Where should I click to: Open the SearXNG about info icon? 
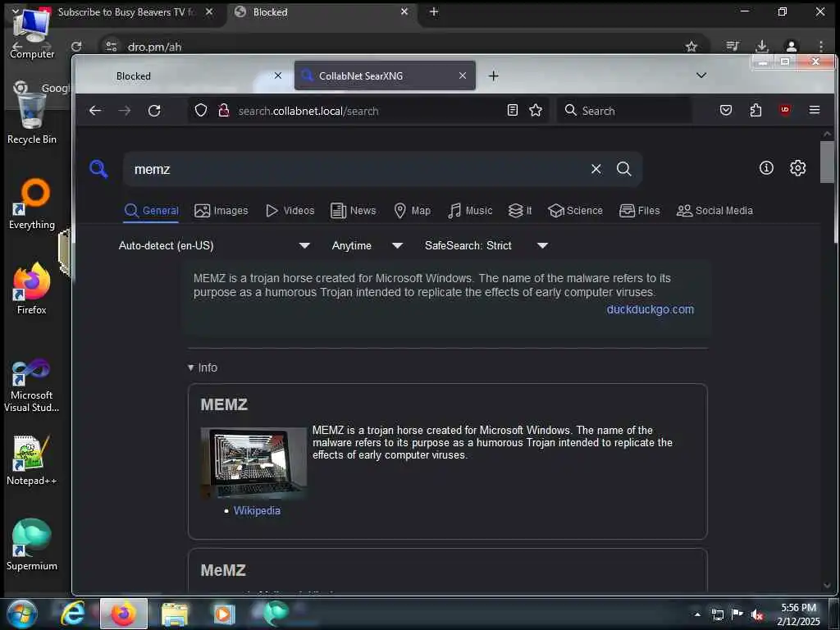[767, 168]
